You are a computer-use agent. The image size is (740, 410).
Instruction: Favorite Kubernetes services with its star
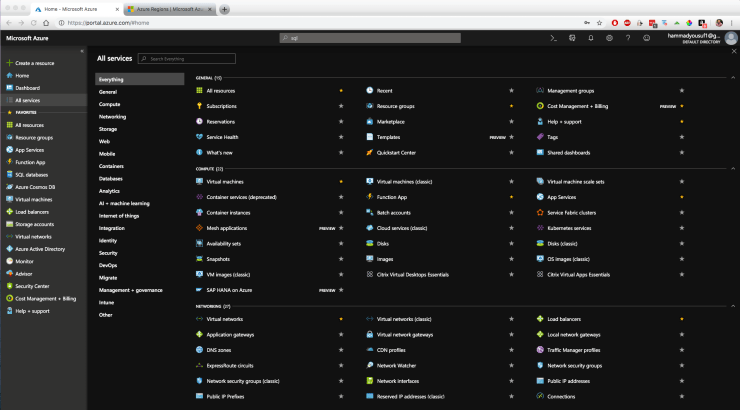click(x=681, y=228)
